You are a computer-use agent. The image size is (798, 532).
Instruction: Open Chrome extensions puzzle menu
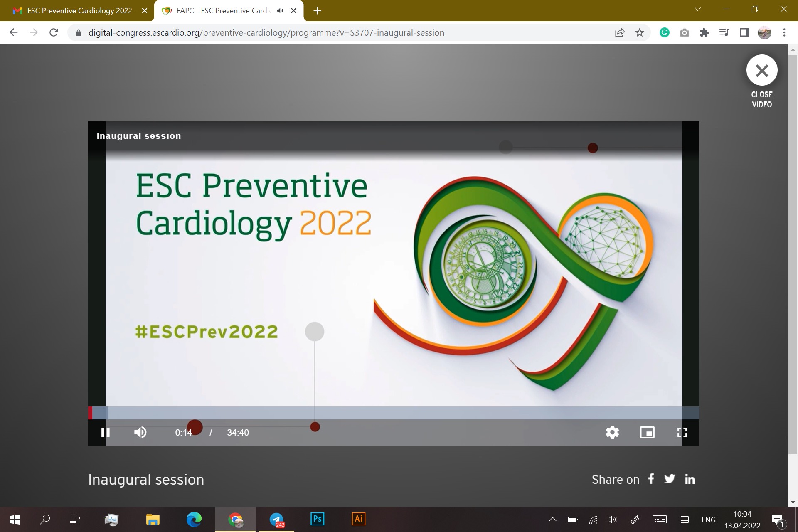[704, 32]
